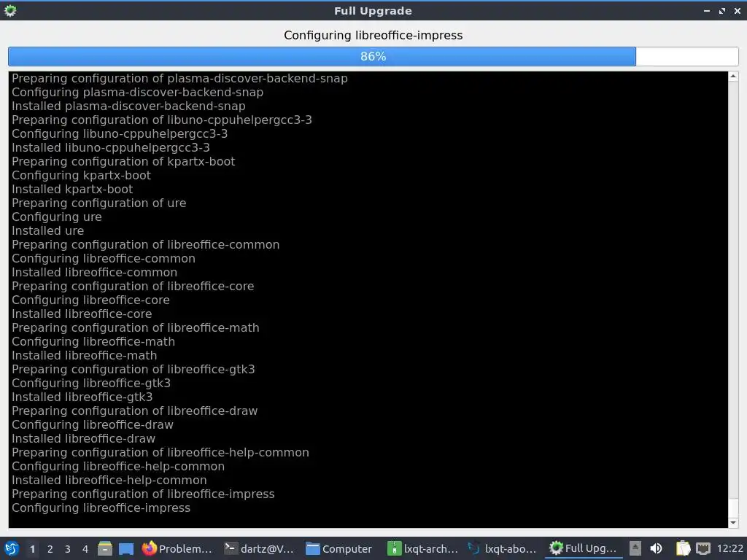The image size is (747, 560).
Task: Open the clipboard manager tray icon
Action: tap(683, 548)
